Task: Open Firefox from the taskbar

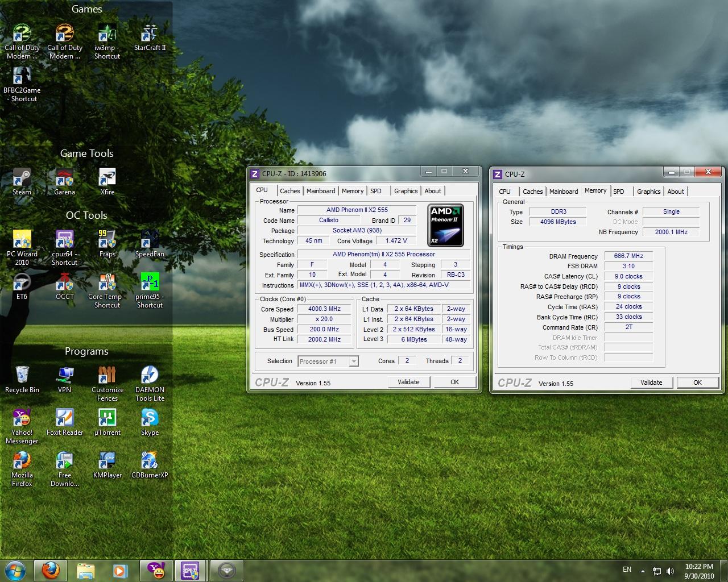Action: click(51, 570)
